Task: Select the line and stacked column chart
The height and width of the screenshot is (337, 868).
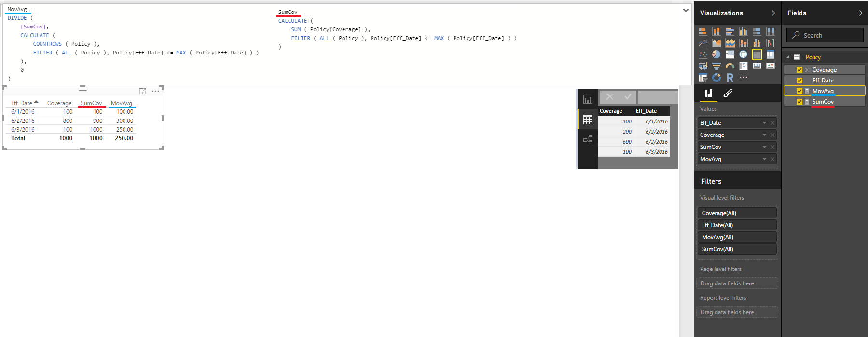Action: [743, 43]
